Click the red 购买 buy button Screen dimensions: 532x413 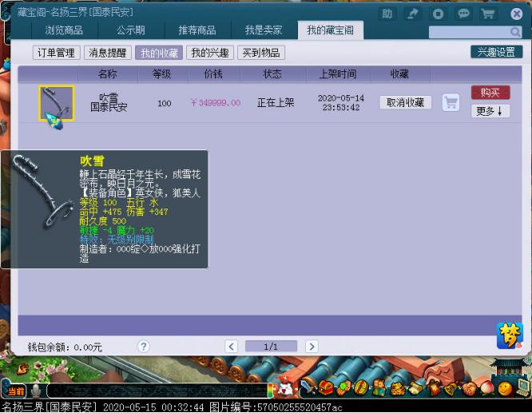tap(490, 93)
